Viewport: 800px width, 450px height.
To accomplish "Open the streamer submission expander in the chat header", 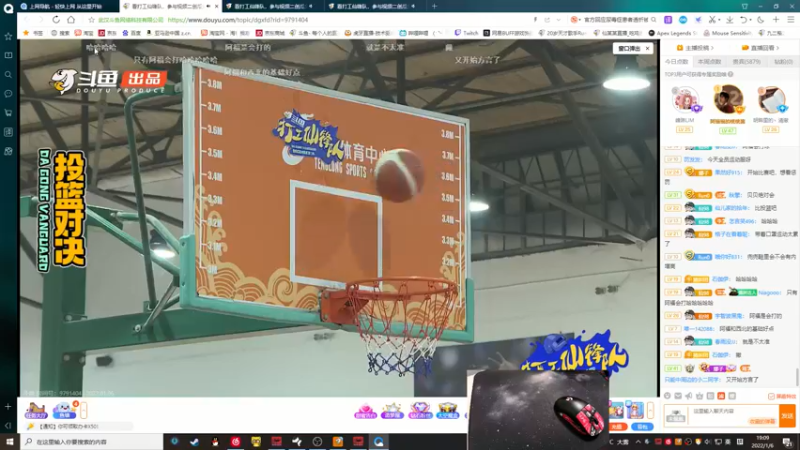I will pos(695,47).
